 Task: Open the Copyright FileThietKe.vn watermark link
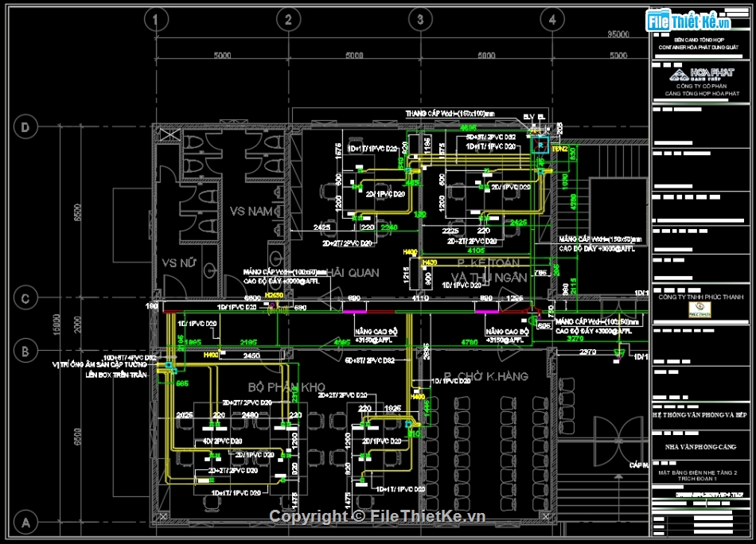point(377,517)
